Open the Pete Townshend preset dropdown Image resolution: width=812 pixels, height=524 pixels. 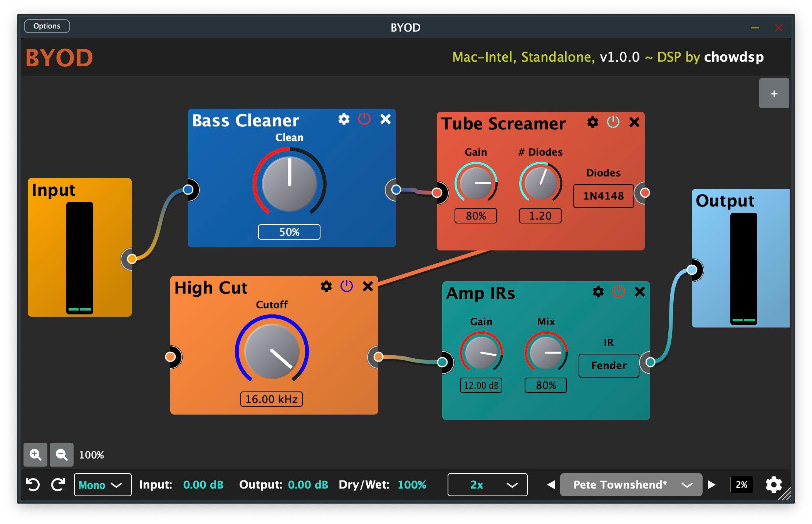tap(631, 485)
